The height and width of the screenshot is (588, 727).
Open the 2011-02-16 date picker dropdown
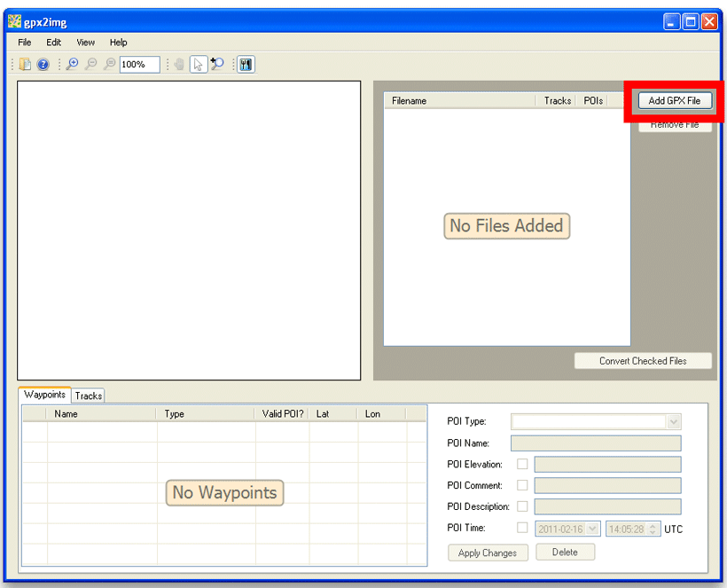coord(592,529)
